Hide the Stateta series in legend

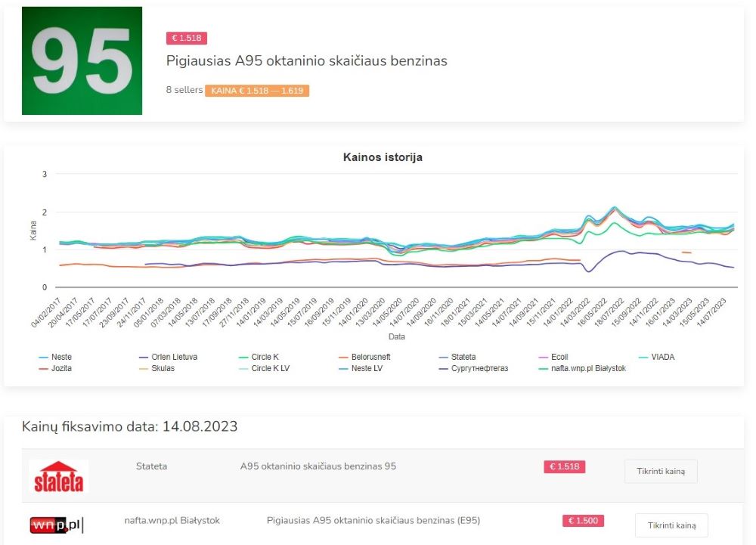point(463,357)
